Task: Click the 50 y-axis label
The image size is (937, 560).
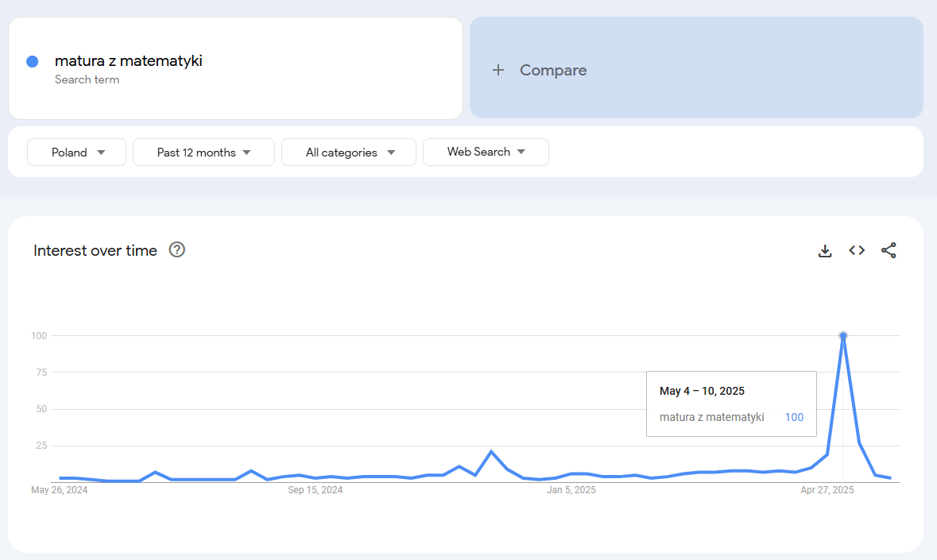Action: pyautogui.click(x=41, y=409)
